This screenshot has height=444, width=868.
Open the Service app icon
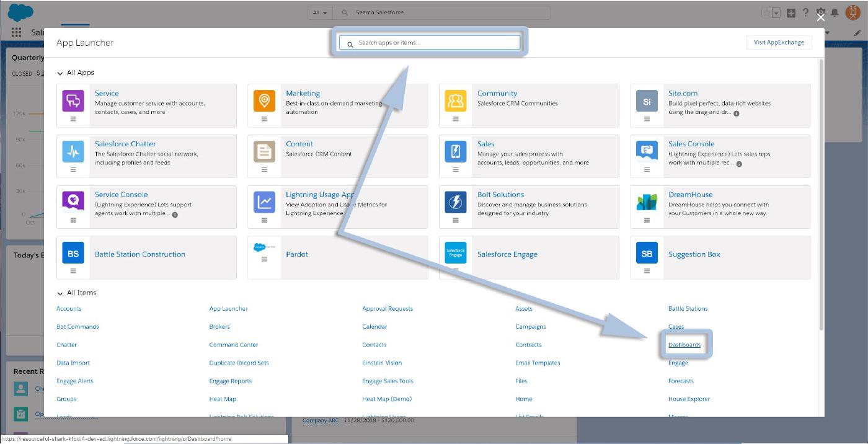click(73, 100)
